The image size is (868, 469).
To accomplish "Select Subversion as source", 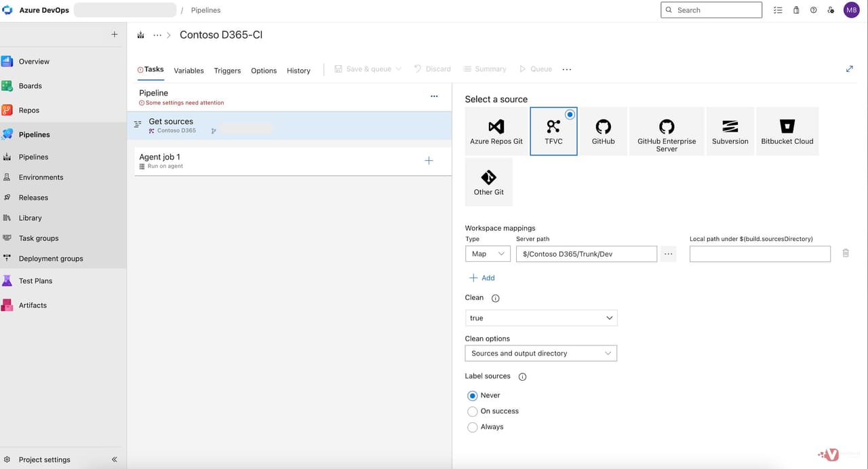I will coord(730,131).
